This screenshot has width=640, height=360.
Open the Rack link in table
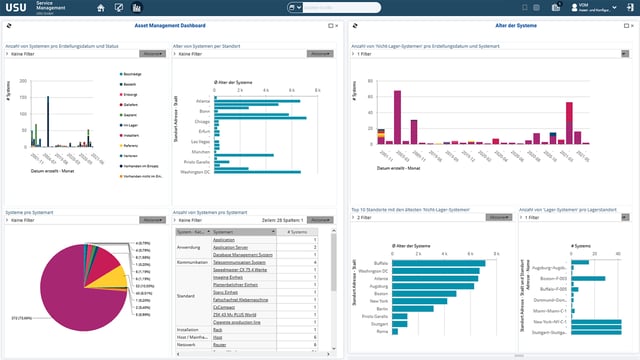(218, 330)
